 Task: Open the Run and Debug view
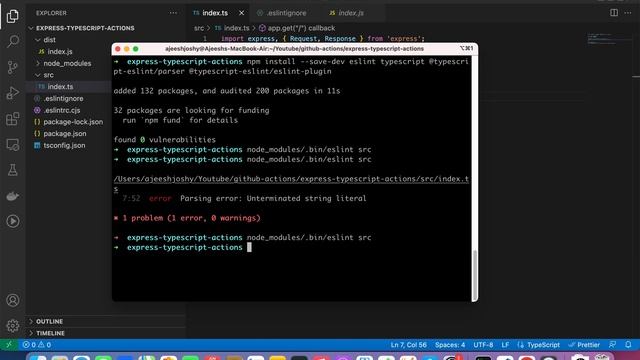pyautogui.click(x=13, y=93)
